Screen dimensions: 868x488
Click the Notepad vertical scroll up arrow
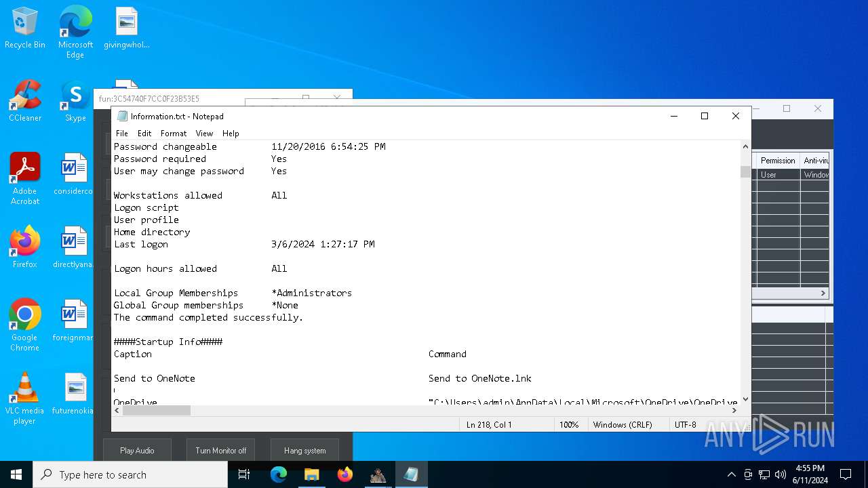pos(745,146)
